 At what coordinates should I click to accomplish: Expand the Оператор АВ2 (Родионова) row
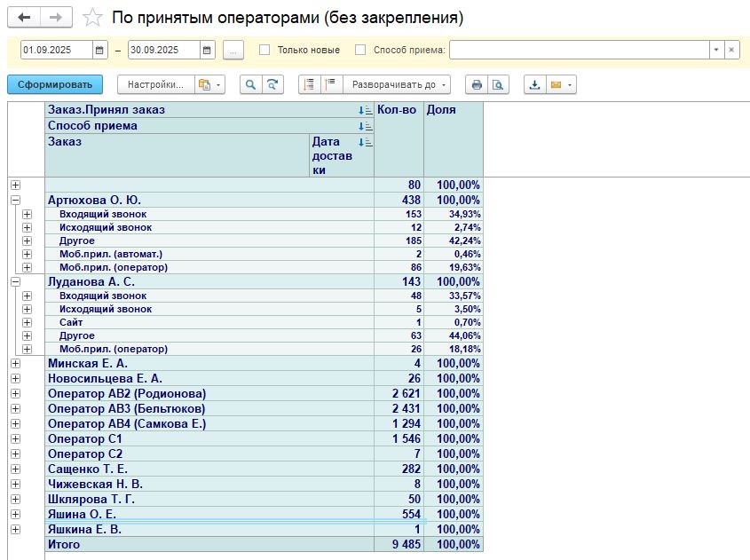(15, 393)
